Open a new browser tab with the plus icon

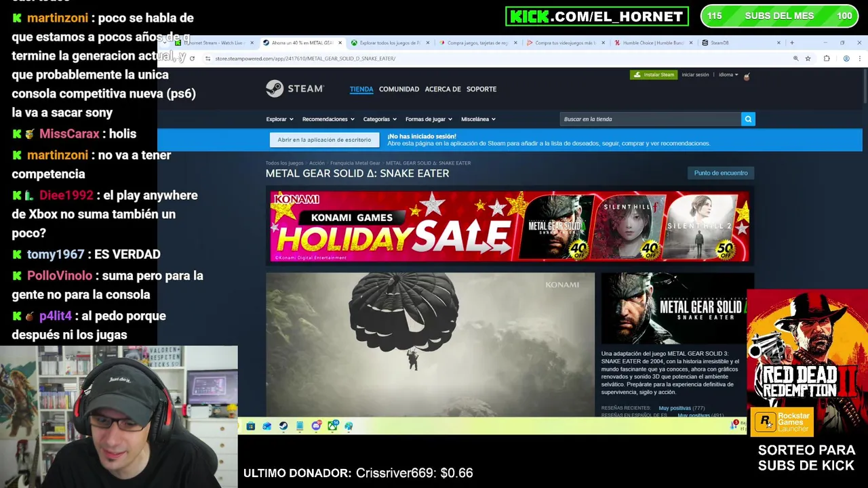(791, 43)
